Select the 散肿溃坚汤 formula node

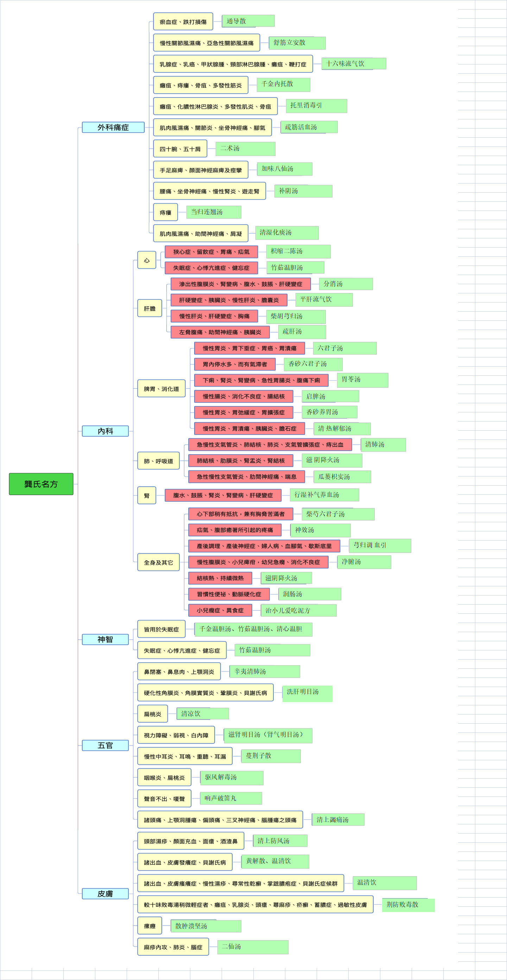click(206, 926)
